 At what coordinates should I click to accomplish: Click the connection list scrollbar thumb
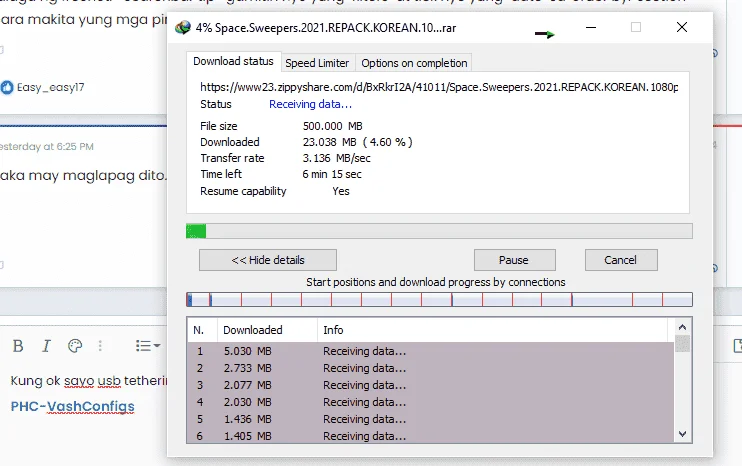682,343
